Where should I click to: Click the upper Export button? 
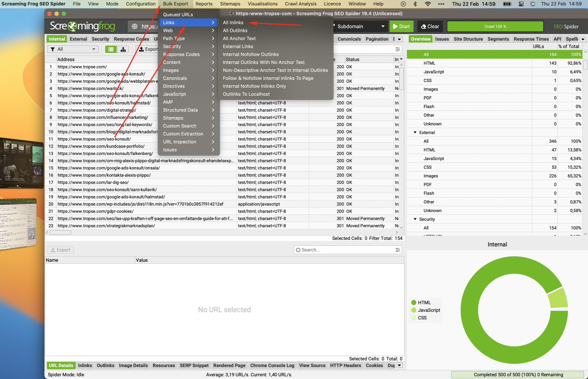(148, 49)
